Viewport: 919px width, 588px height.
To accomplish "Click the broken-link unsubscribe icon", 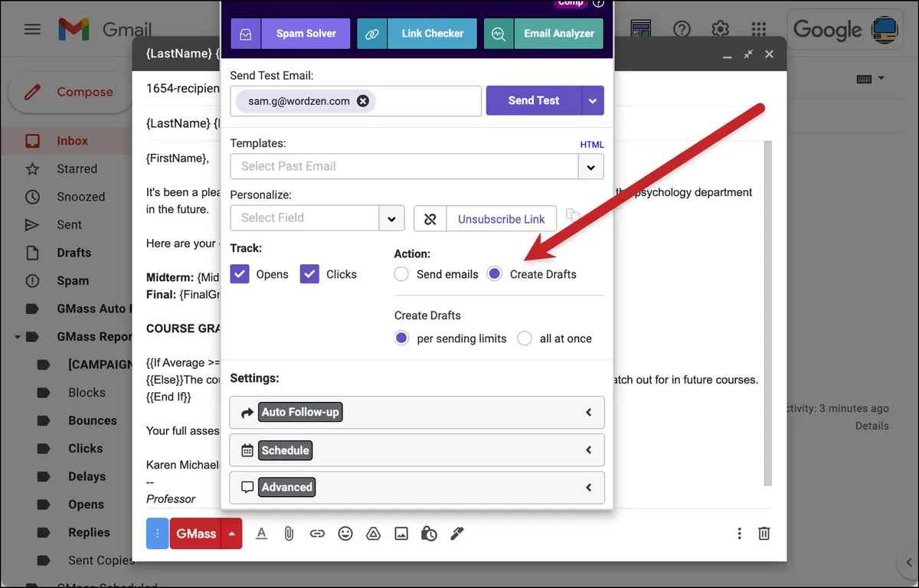I will click(430, 219).
